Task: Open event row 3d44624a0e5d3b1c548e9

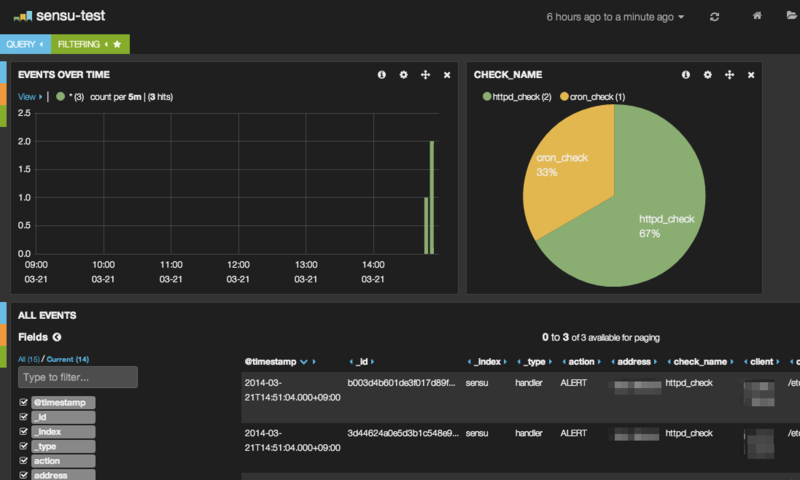Action: point(520,447)
